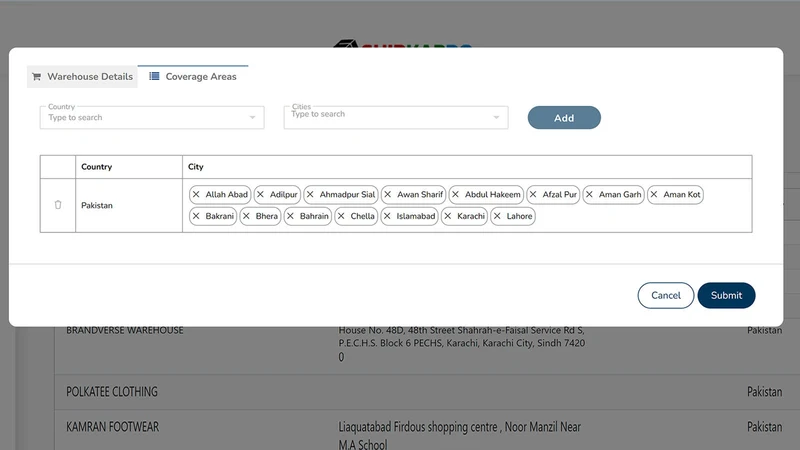
Task: Expand the Country dropdown arrow
Action: (252, 117)
